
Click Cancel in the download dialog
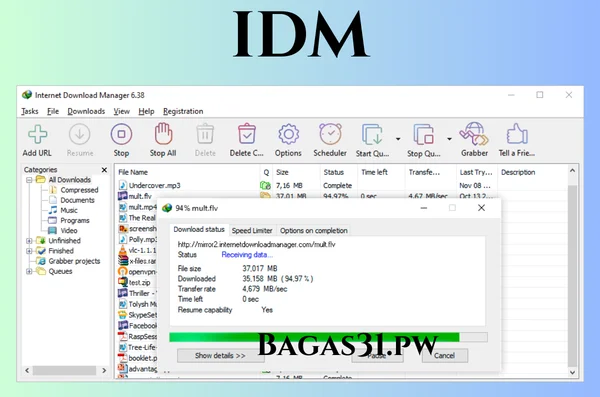445,356
